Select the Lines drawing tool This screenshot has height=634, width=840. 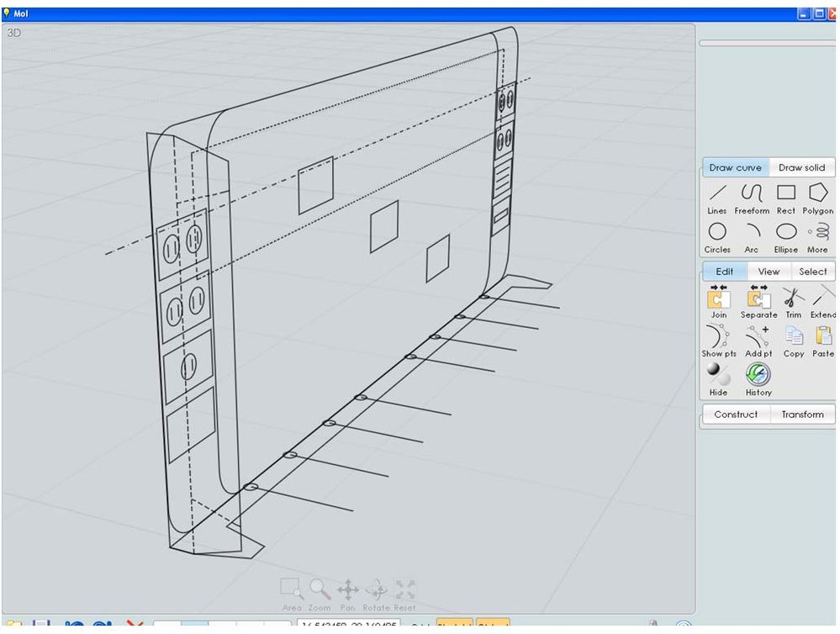click(717, 198)
